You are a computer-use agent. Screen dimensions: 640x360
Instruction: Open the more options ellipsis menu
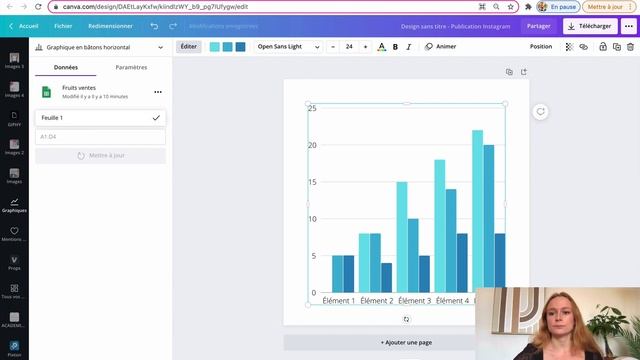[x=629, y=26]
